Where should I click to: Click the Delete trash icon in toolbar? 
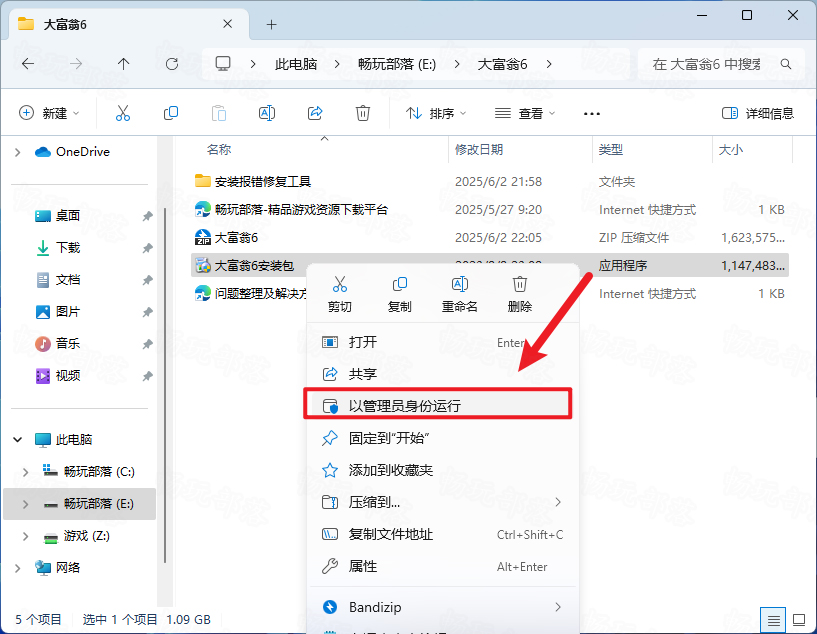coord(363,113)
